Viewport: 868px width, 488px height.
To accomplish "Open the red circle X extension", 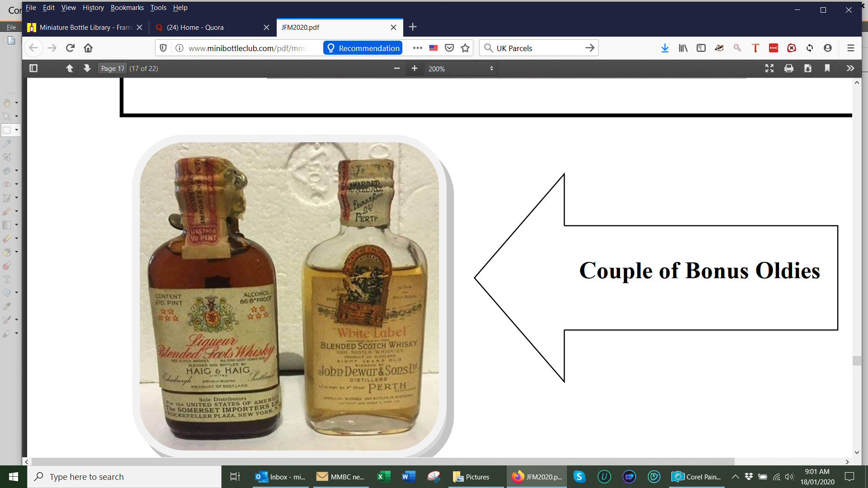I will [x=792, y=48].
